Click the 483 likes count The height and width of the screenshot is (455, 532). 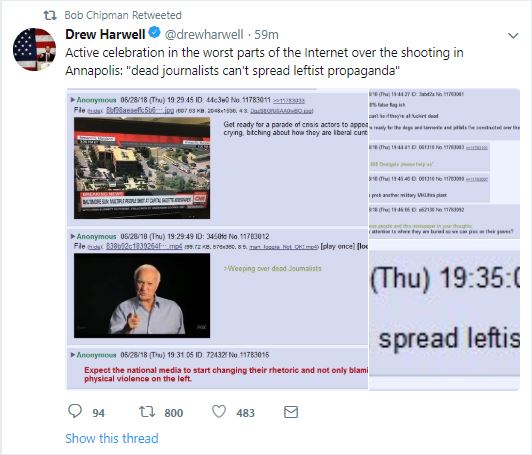click(245, 413)
